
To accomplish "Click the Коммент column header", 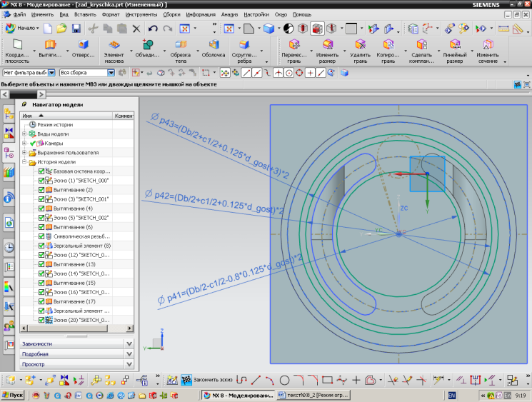I will (124, 116).
